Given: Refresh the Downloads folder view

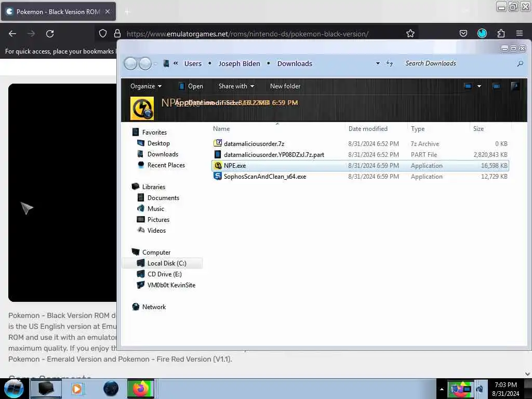Looking at the screenshot, I should (390, 63).
